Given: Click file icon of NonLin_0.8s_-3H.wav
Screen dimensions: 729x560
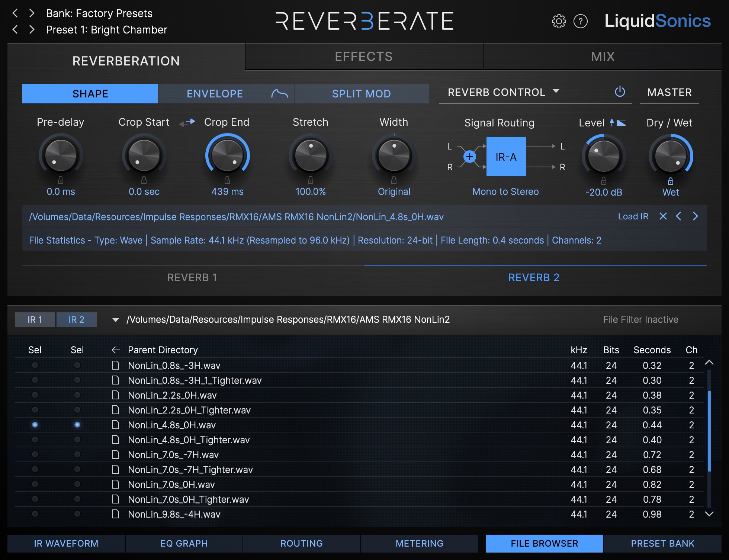Looking at the screenshot, I should pyautogui.click(x=116, y=366).
